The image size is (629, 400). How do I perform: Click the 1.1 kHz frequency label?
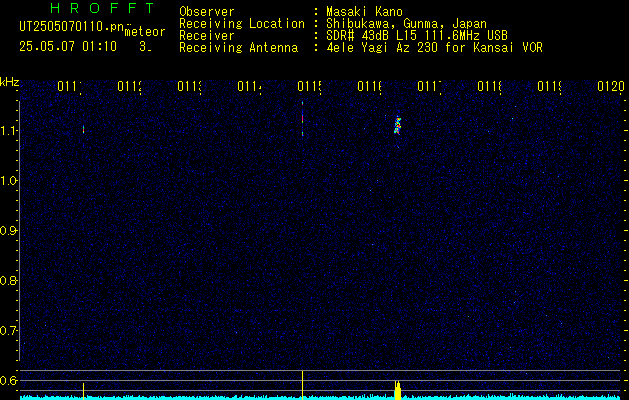tap(8, 131)
